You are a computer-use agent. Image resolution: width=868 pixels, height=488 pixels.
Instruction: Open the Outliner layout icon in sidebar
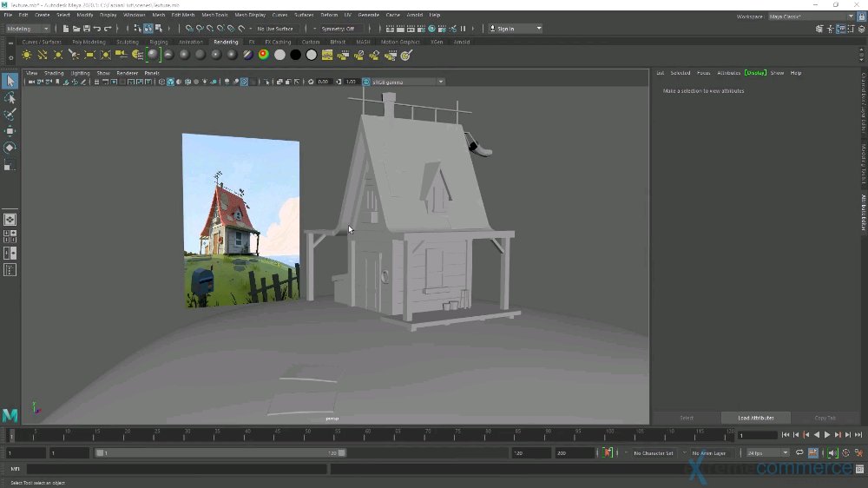pos(10,270)
